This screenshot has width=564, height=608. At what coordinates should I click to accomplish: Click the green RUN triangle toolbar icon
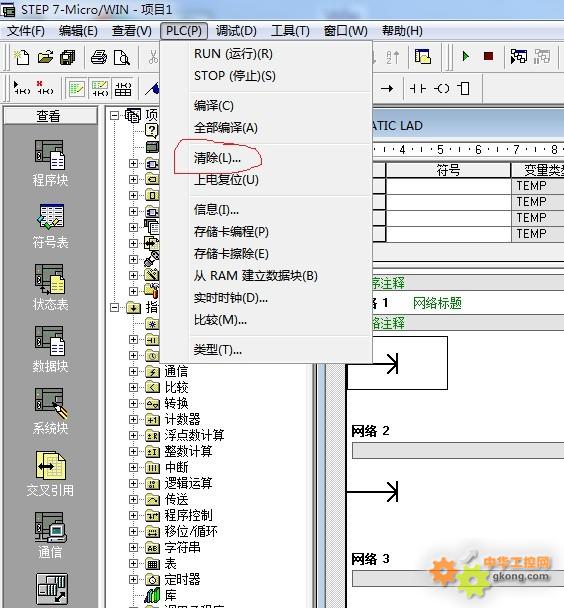coord(466,57)
